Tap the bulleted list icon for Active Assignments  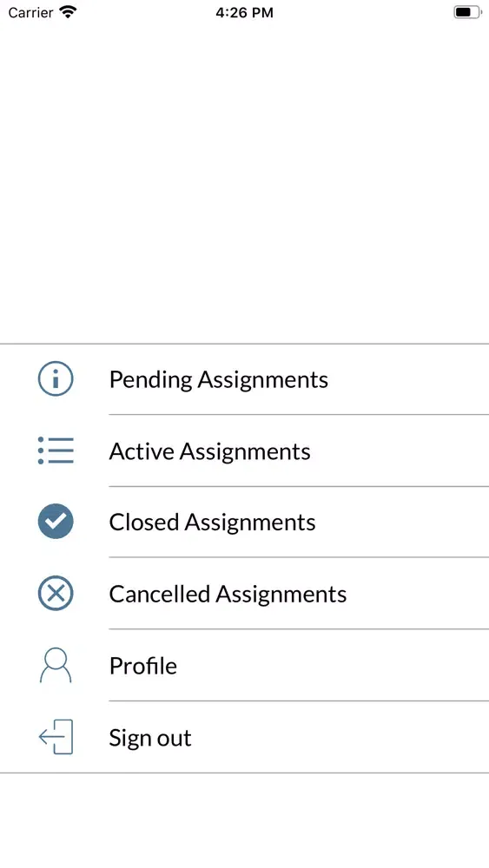(56, 450)
